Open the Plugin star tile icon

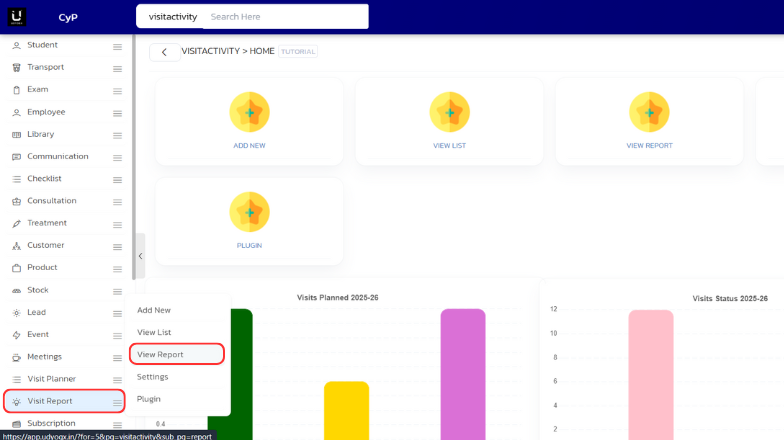point(249,211)
